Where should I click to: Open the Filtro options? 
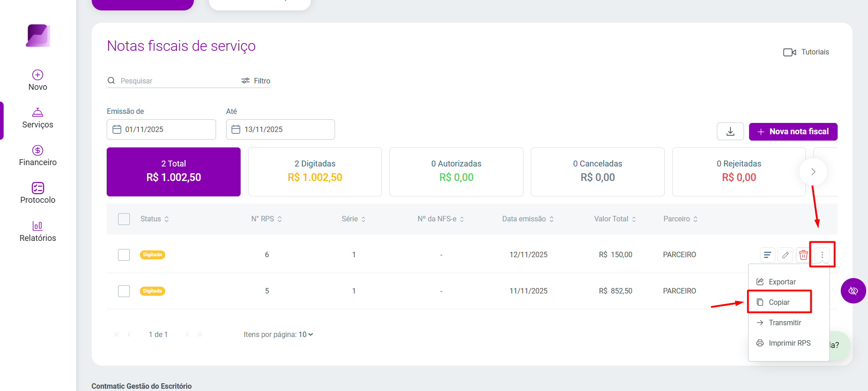click(x=256, y=81)
